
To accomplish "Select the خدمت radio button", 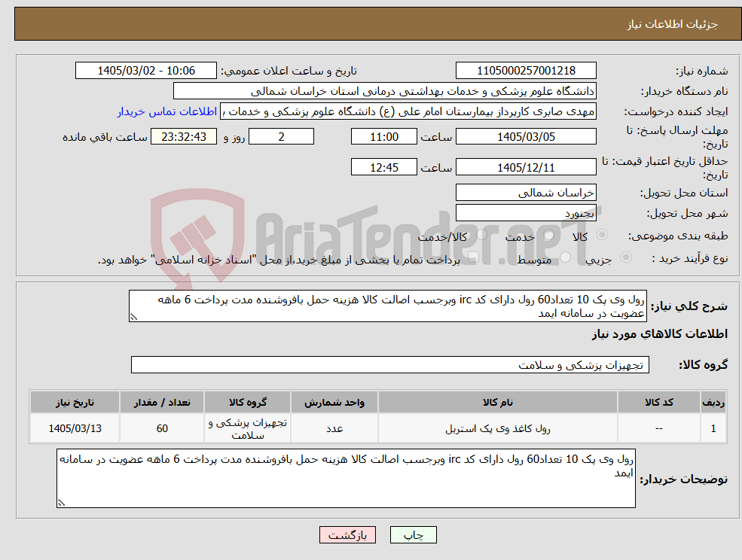I will click(549, 235).
